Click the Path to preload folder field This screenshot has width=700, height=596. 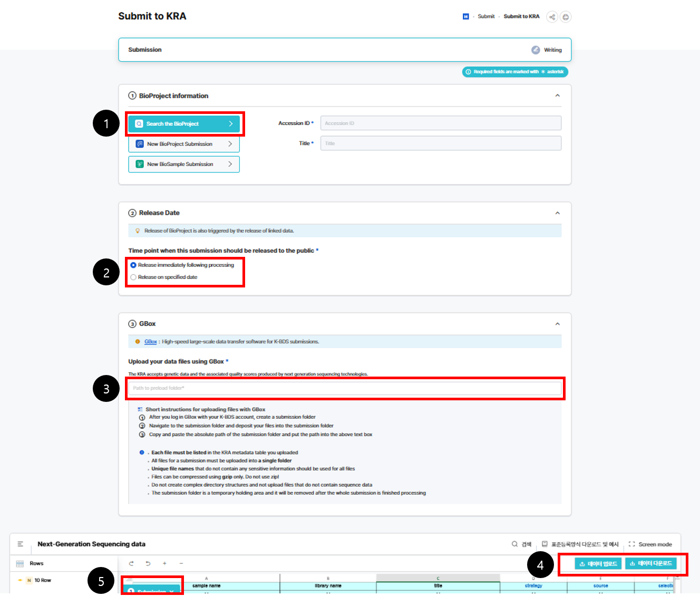point(345,388)
